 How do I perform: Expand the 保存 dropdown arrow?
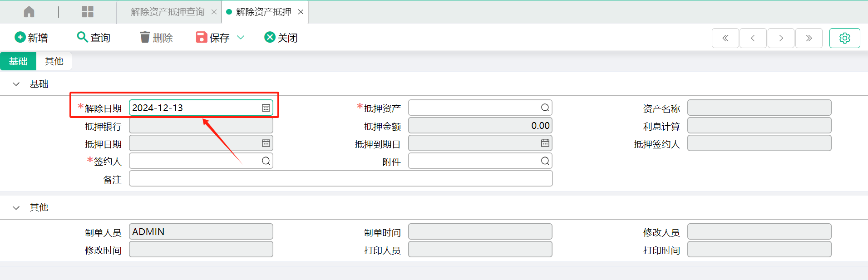pos(241,38)
